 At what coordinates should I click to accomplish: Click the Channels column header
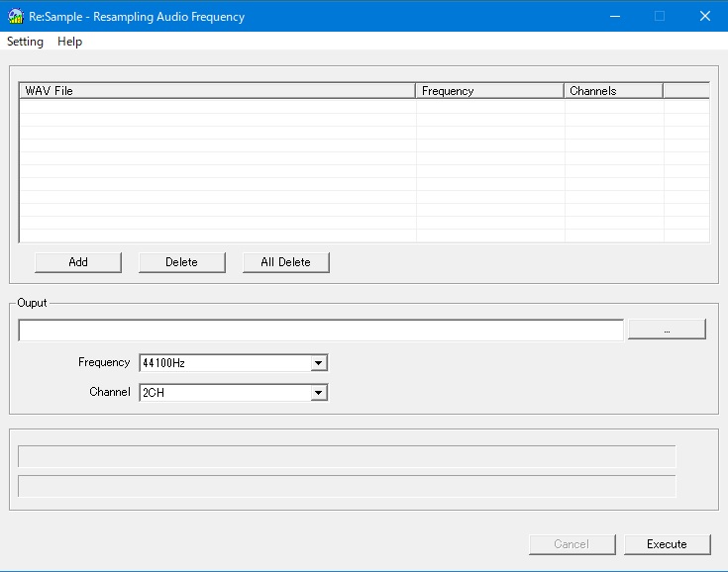click(613, 91)
